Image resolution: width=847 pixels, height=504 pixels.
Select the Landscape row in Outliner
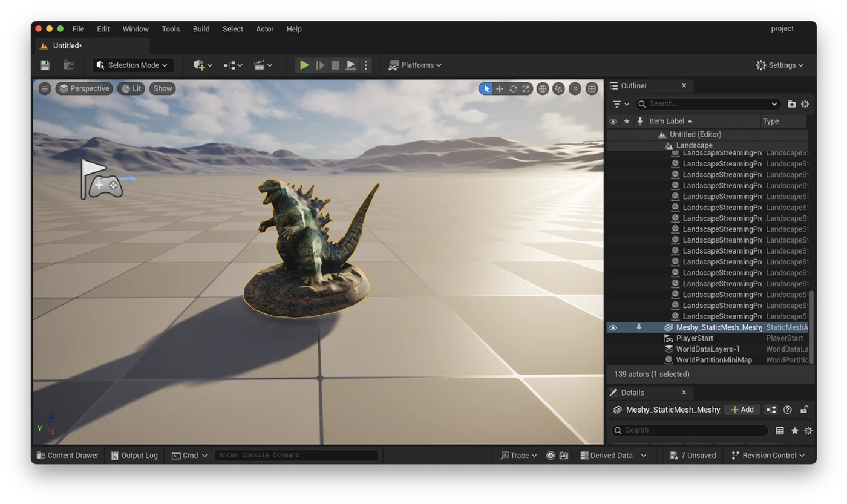(x=707, y=145)
